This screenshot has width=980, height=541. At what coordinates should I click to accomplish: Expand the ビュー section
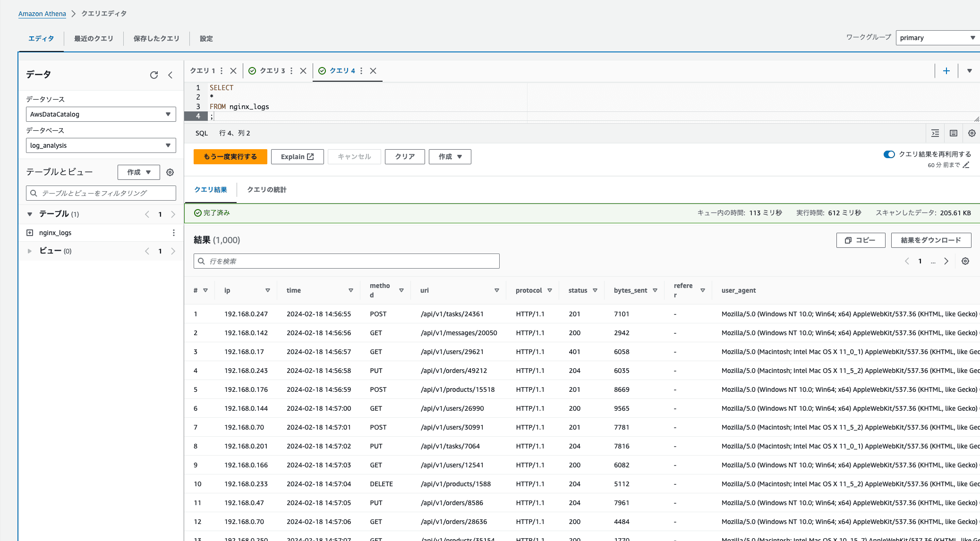click(x=30, y=251)
